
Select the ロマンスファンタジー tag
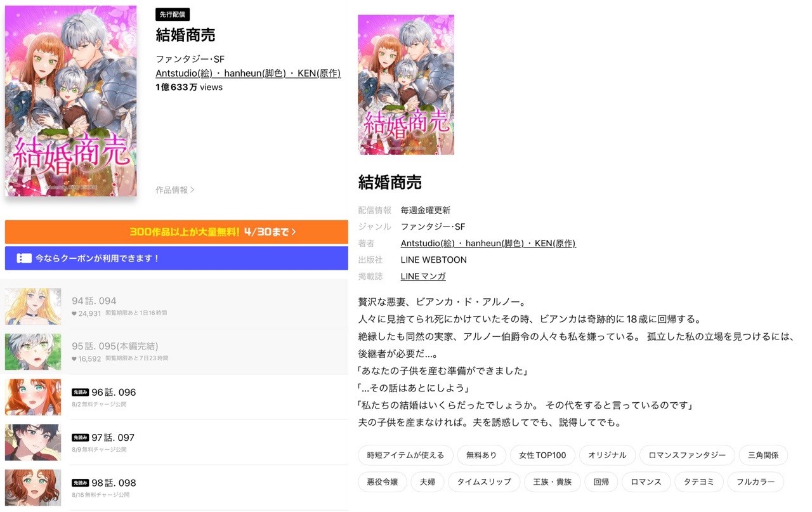687,455
